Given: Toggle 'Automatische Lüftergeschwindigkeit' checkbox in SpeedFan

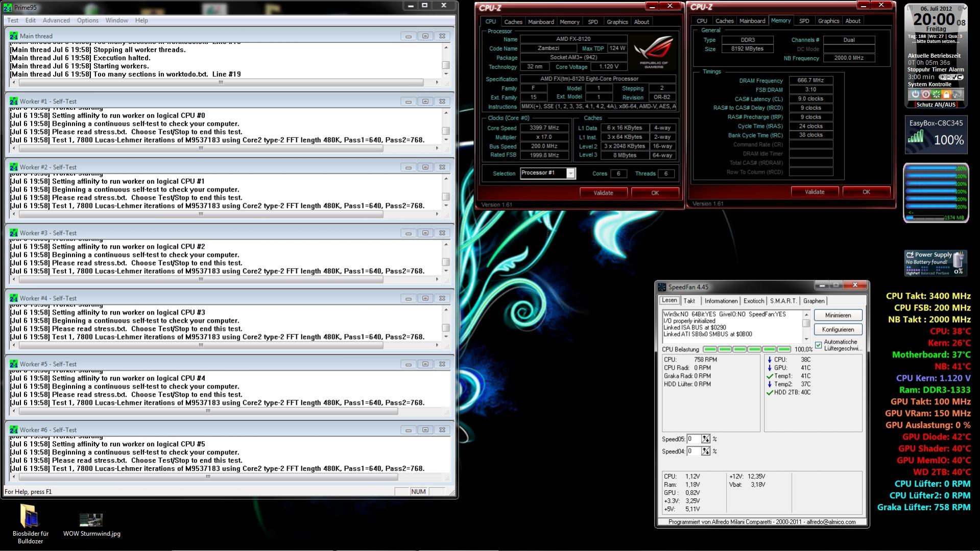Looking at the screenshot, I should coord(819,345).
